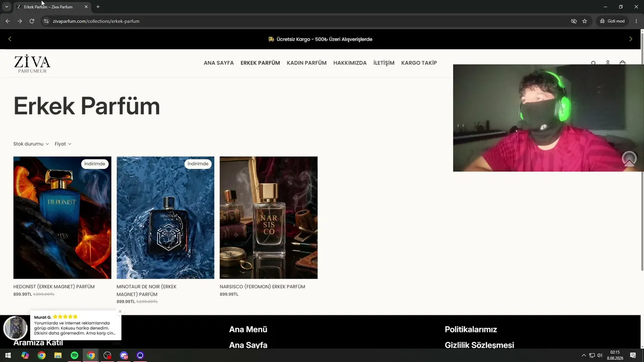This screenshot has height=362, width=644.
Task: Expand the tab search dropdown arrow
Action: click(x=7, y=7)
